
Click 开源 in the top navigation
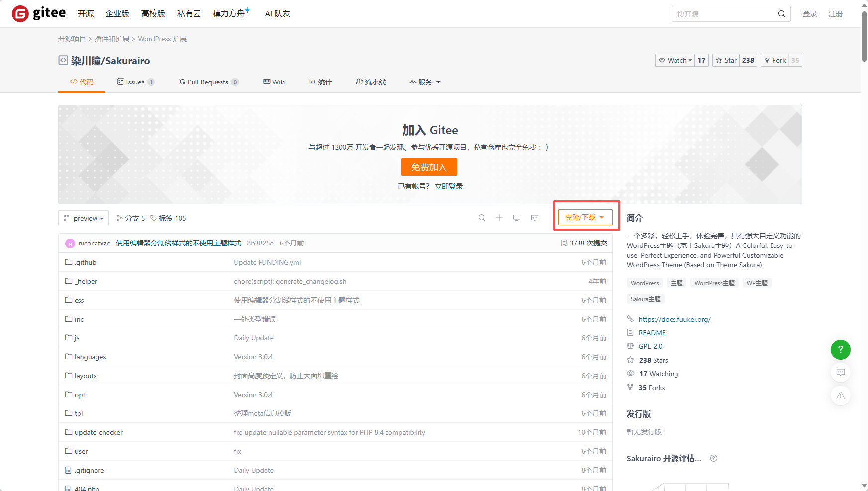(x=86, y=14)
